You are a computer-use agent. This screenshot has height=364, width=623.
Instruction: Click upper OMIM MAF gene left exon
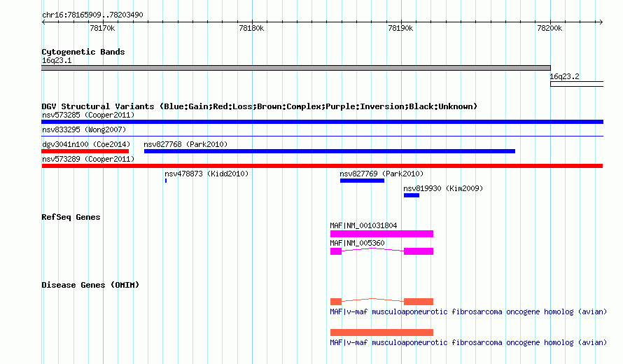click(336, 302)
